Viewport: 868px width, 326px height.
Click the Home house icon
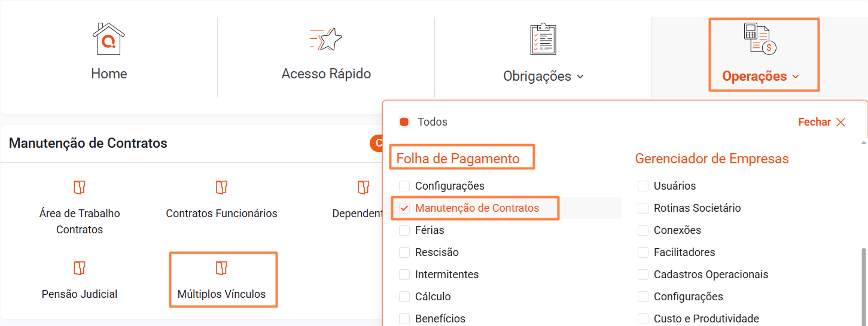click(x=109, y=39)
